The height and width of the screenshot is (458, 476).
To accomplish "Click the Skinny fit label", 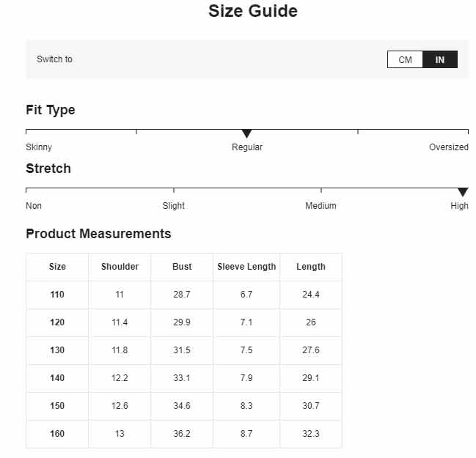I will click(39, 147).
